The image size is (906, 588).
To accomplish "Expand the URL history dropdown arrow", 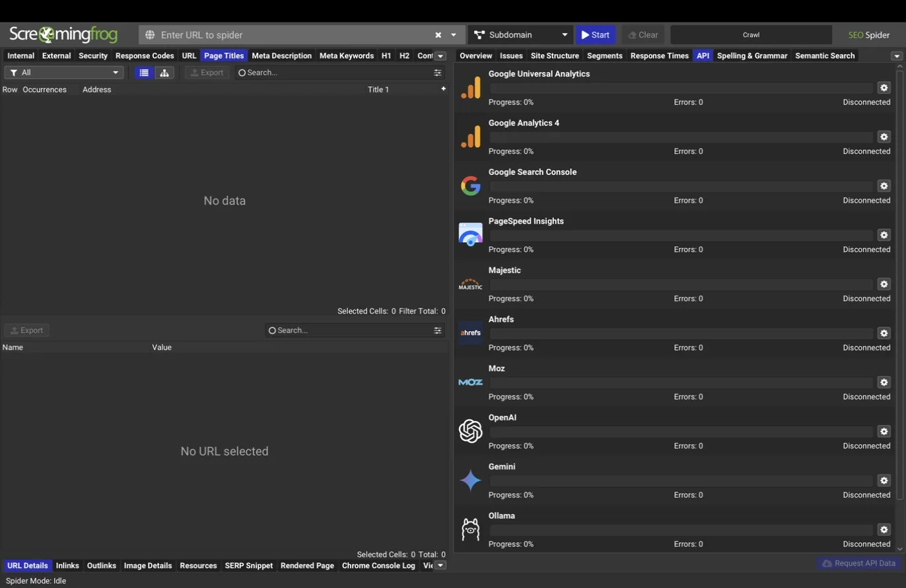I will click(454, 35).
